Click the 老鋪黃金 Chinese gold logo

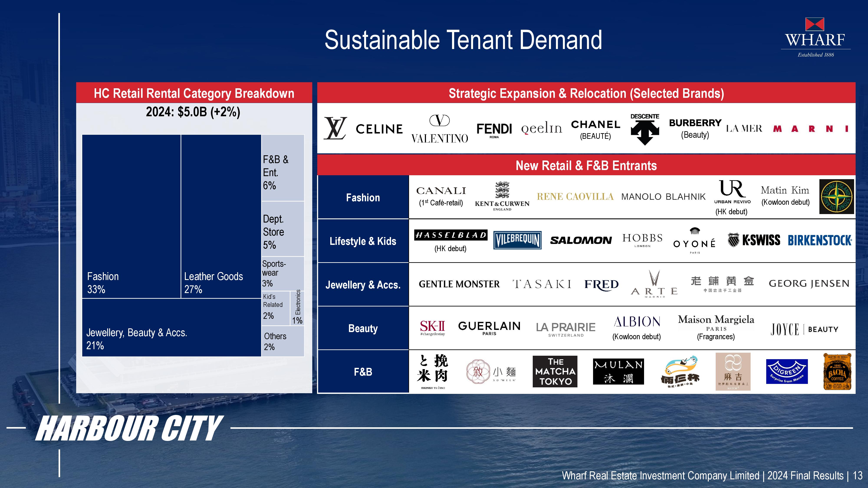point(722,284)
